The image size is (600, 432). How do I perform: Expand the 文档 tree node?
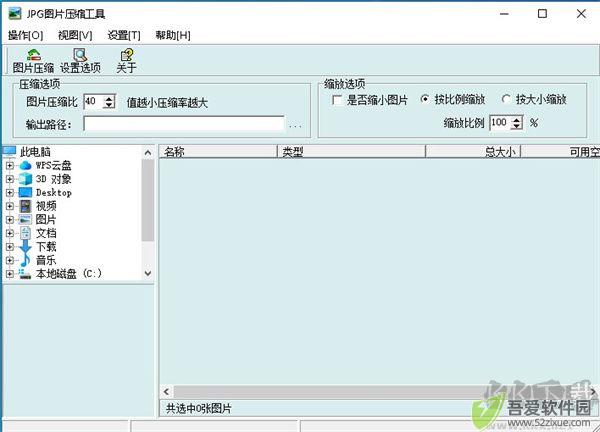10,233
